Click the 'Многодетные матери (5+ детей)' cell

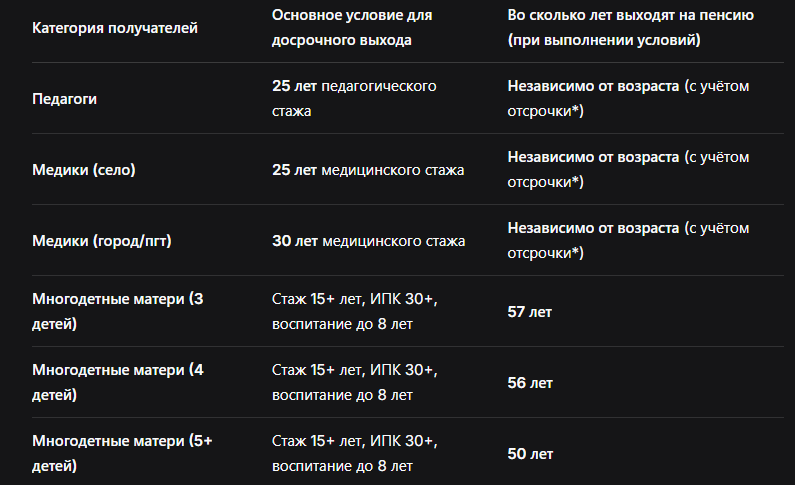point(122,453)
